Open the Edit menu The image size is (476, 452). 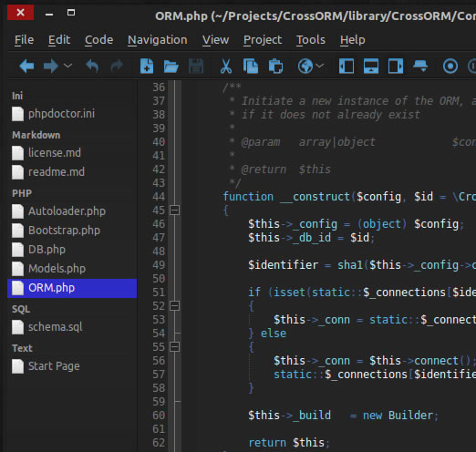click(59, 40)
